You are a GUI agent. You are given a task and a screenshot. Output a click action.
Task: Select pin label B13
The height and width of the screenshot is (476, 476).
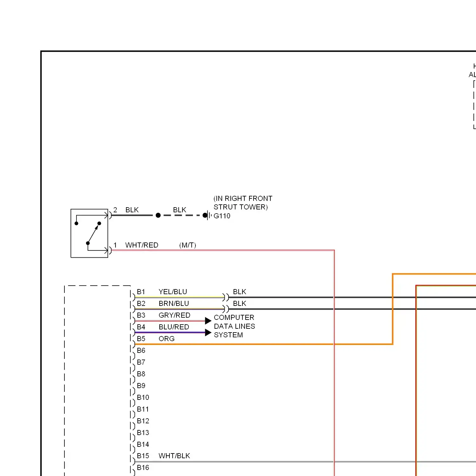coord(143,433)
